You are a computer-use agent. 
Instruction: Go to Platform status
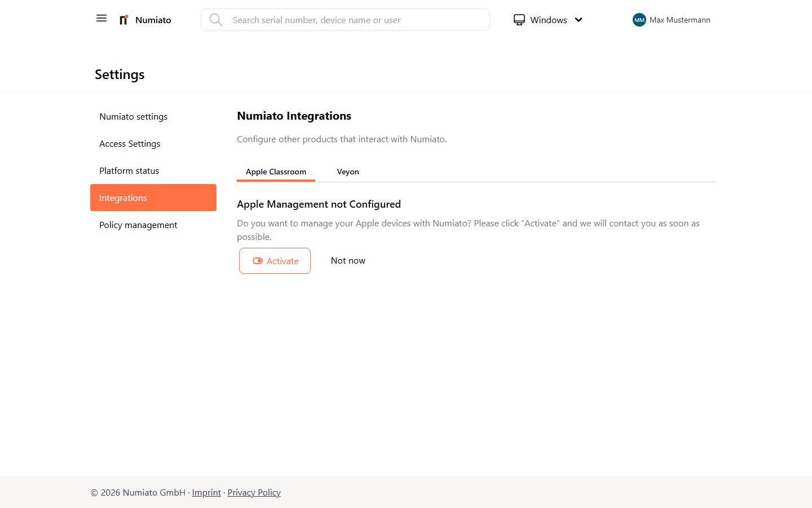129,170
